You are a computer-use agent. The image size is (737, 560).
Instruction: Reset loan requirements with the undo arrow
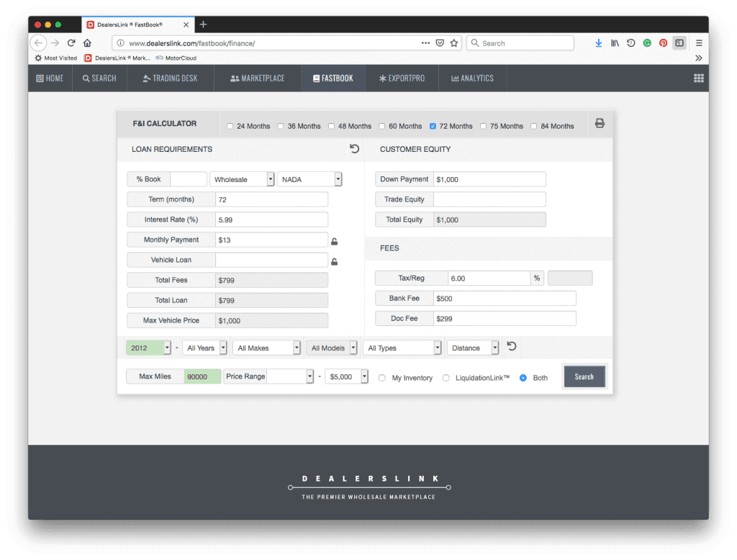pyautogui.click(x=354, y=148)
